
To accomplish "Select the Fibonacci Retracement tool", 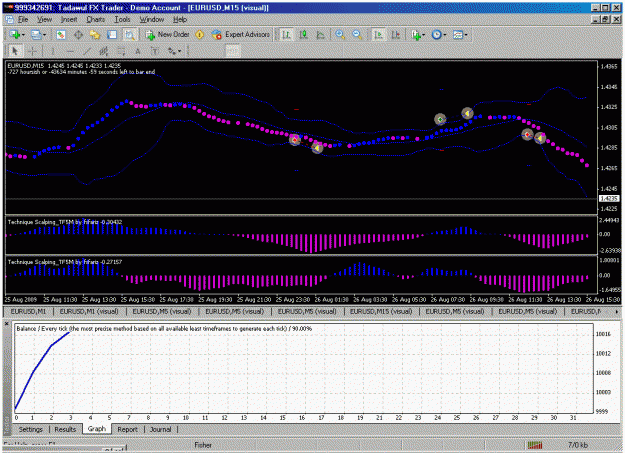I will coord(121,51).
